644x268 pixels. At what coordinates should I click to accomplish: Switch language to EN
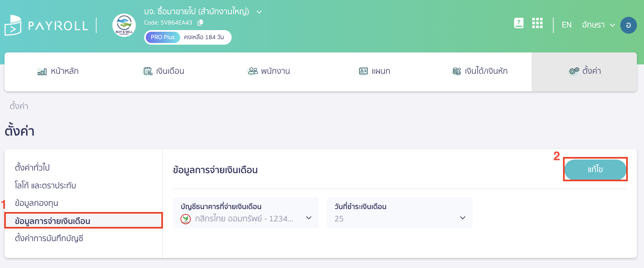(567, 25)
